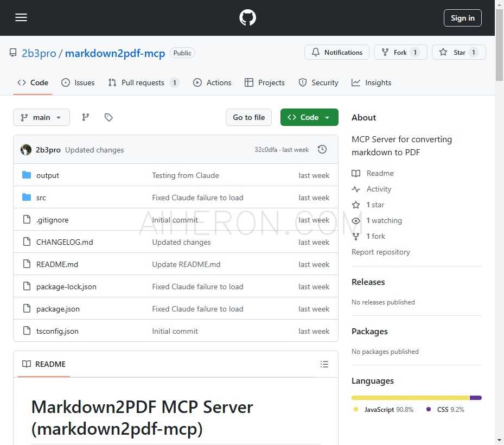
Task: Click the Notifications bell button
Action: (x=337, y=53)
